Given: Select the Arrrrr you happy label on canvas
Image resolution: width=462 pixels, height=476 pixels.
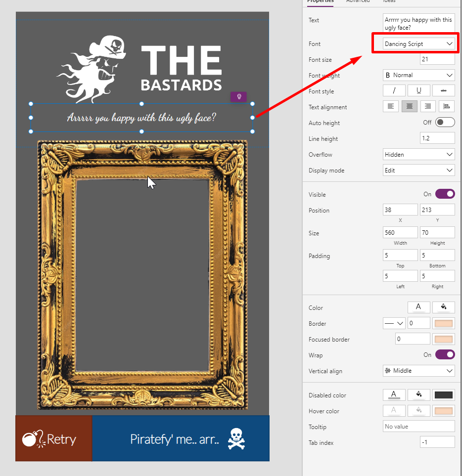Looking at the screenshot, I should click(x=141, y=118).
